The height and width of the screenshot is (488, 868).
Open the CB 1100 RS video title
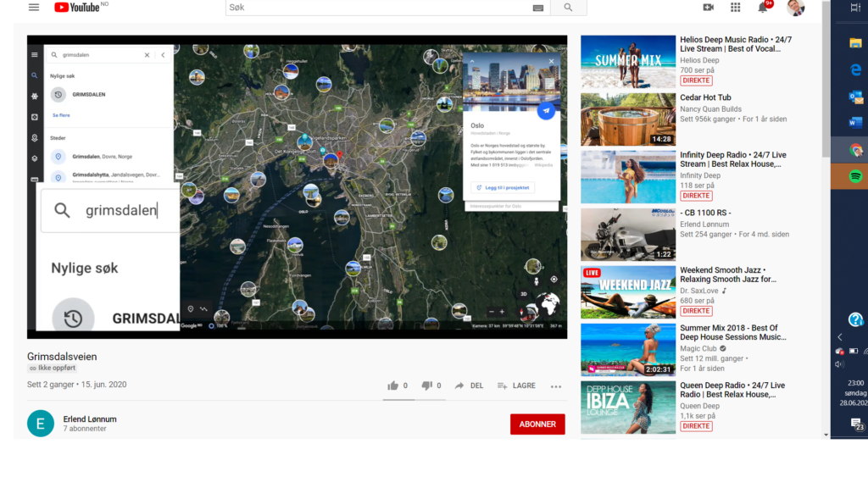(x=705, y=213)
